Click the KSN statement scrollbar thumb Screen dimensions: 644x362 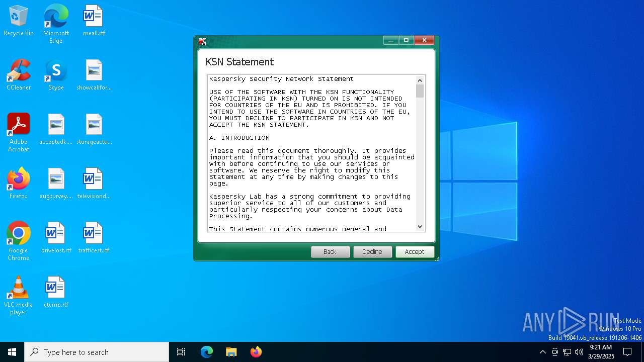420,91
